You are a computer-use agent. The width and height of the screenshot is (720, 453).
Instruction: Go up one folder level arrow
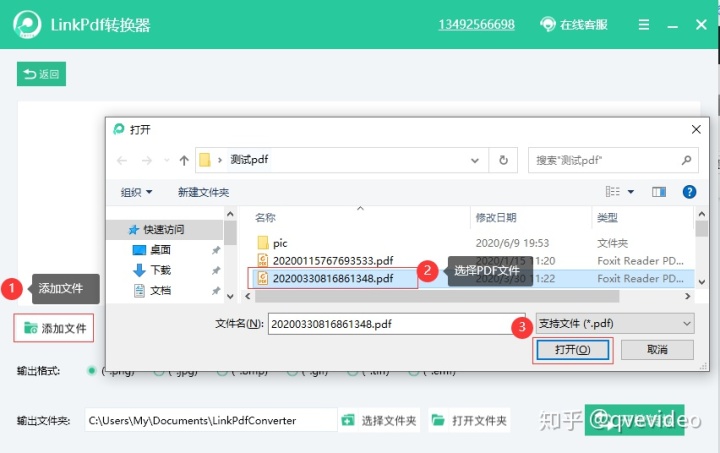(x=184, y=160)
